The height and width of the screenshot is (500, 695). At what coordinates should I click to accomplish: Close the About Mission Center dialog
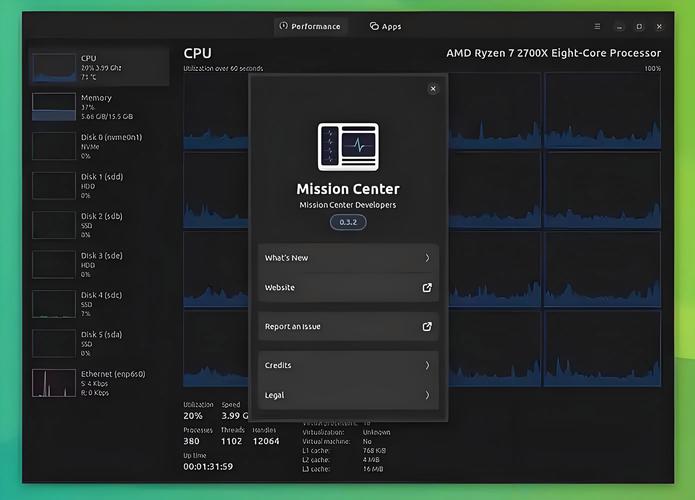433,89
